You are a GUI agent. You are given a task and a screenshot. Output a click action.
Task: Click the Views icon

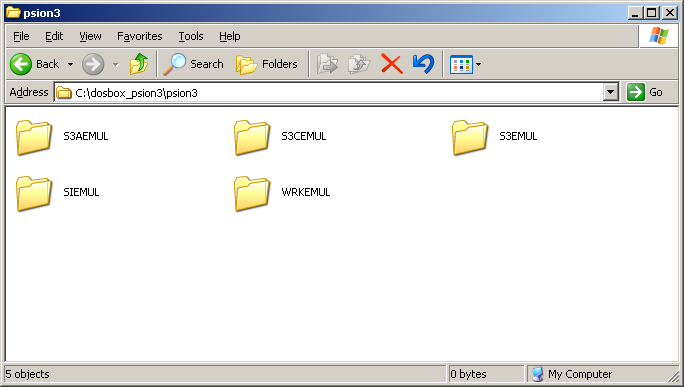461,65
